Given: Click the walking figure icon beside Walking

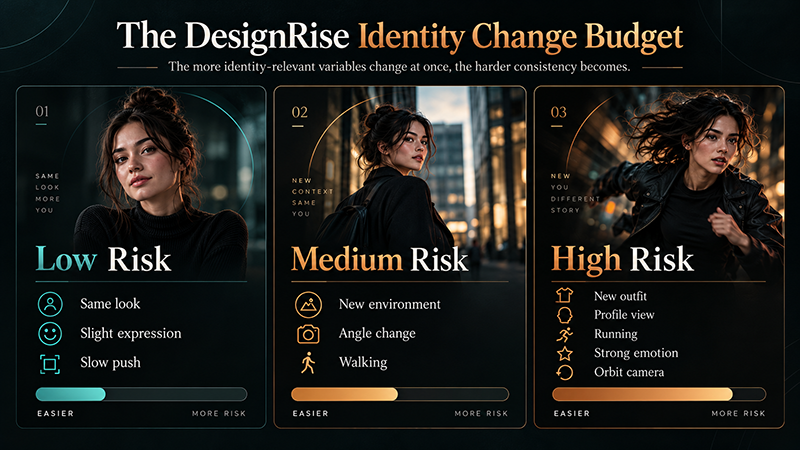Looking at the screenshot, I should (308, 363).
